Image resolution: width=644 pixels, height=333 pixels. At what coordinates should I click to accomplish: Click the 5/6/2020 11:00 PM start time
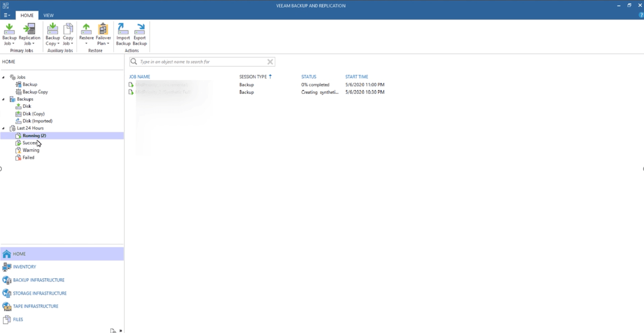pos(365,85)
